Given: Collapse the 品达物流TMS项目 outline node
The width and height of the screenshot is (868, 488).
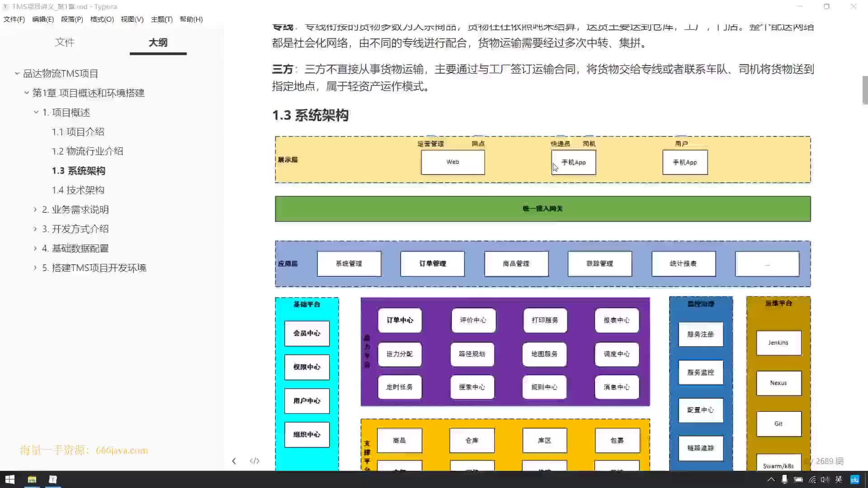Looking at the screenshot, I should coord(17,73).
